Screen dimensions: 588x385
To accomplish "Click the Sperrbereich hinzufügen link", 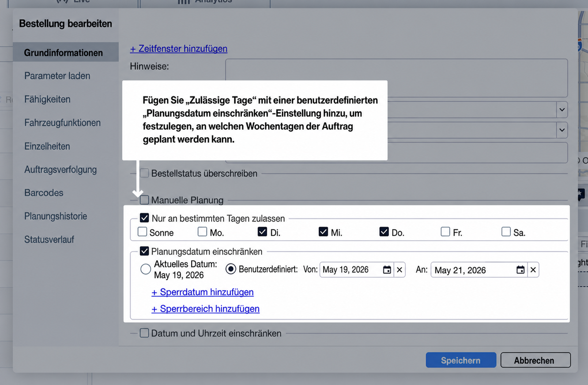I will tap(206, 309).
